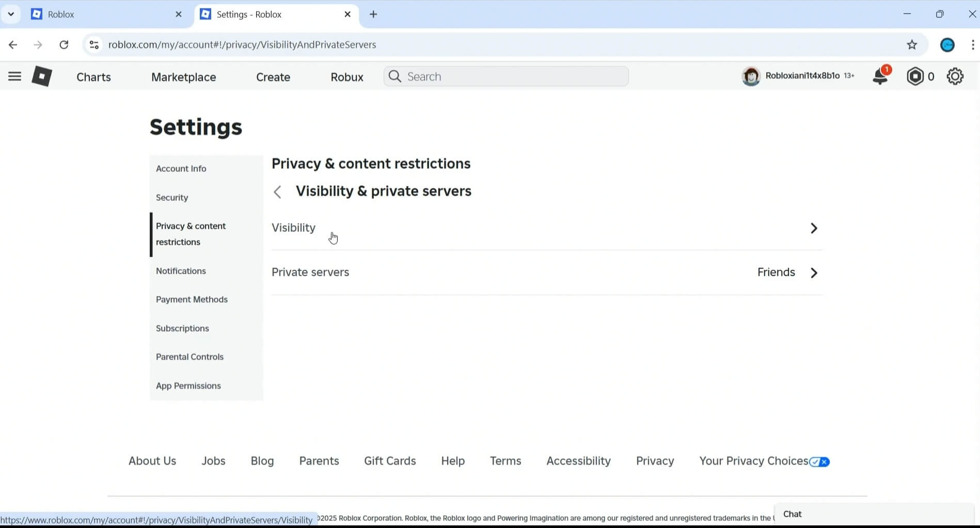Open the settings gear menu
980x528 pixels.
(955, 76)
